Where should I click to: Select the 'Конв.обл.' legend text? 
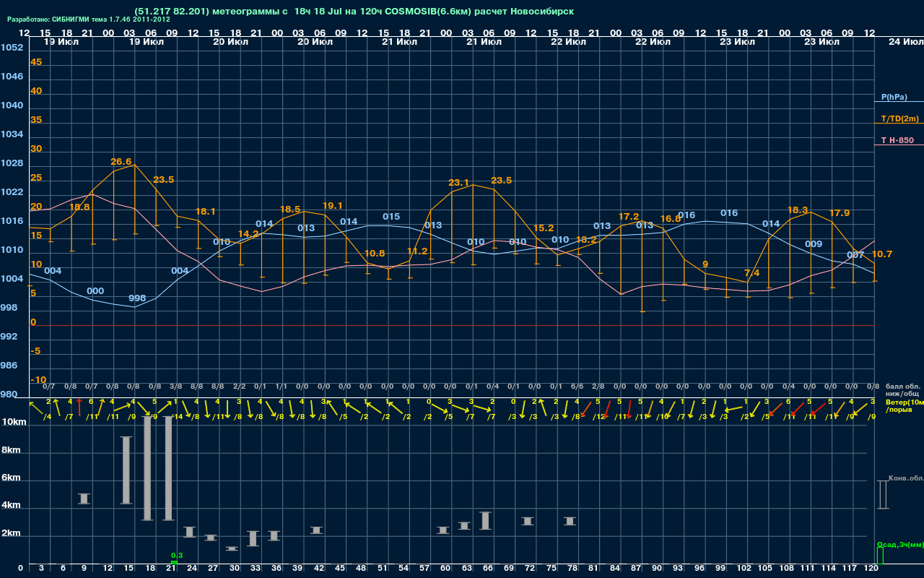point(906,478)
